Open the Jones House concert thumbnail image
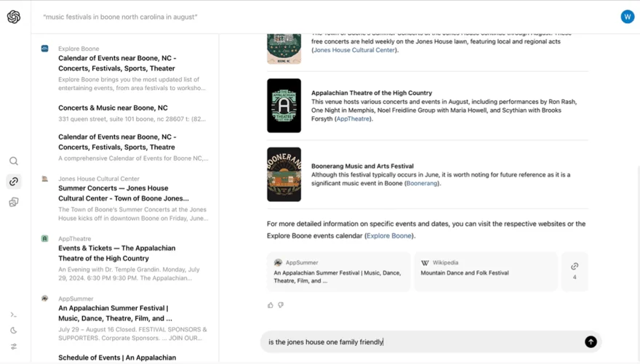 [x=284, y=49]
